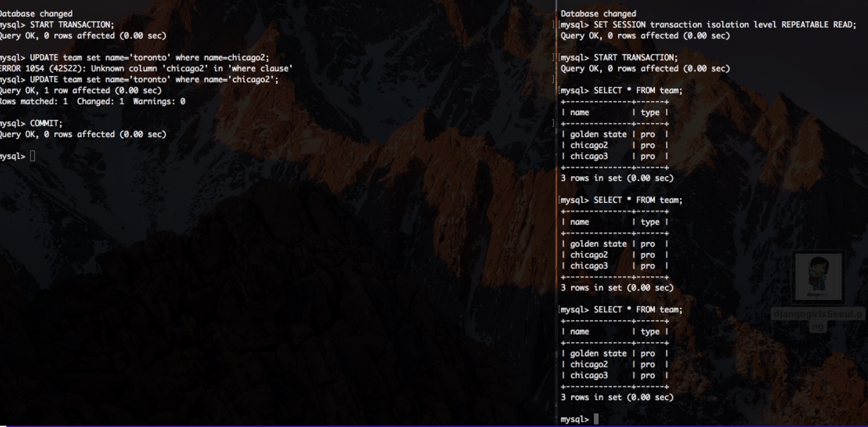Click 'Database changed' text in right pane
The image size is (868, 427).
(598, 14)
